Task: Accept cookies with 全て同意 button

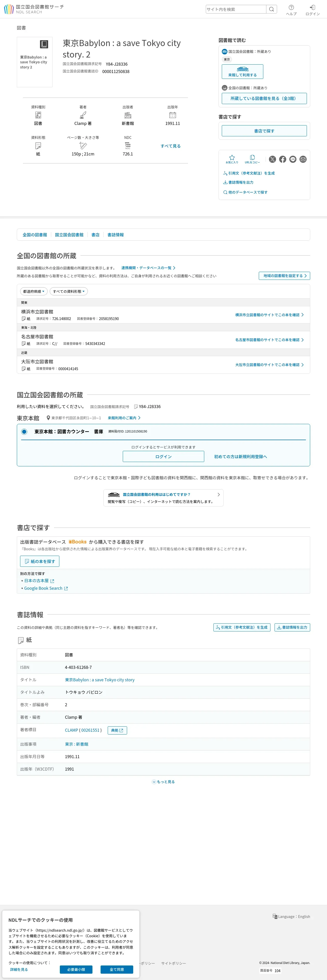Action: [117, 969]
